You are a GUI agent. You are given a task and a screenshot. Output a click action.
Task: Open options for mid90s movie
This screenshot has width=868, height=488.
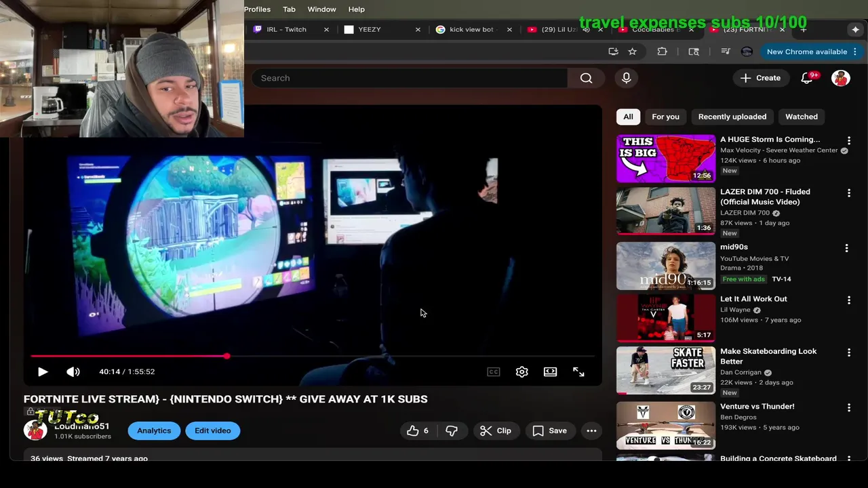click(846, 248)
